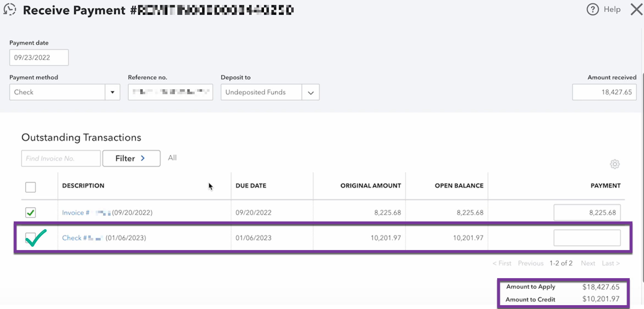This screenshot has width=644, height=309.
Task: Open table settings gear icon
Action: coord(615,164)
